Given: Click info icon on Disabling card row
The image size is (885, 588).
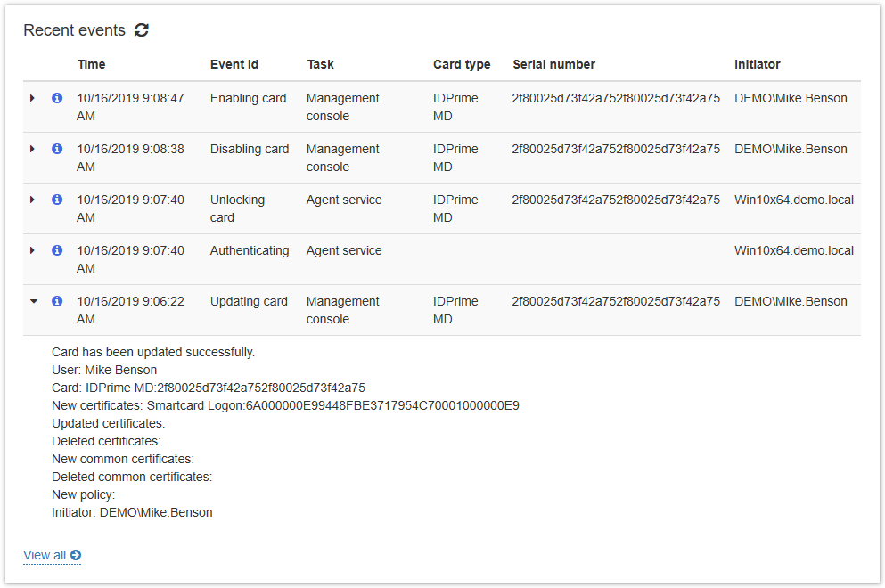Looking at the screenshot, I should pos(57,149).
